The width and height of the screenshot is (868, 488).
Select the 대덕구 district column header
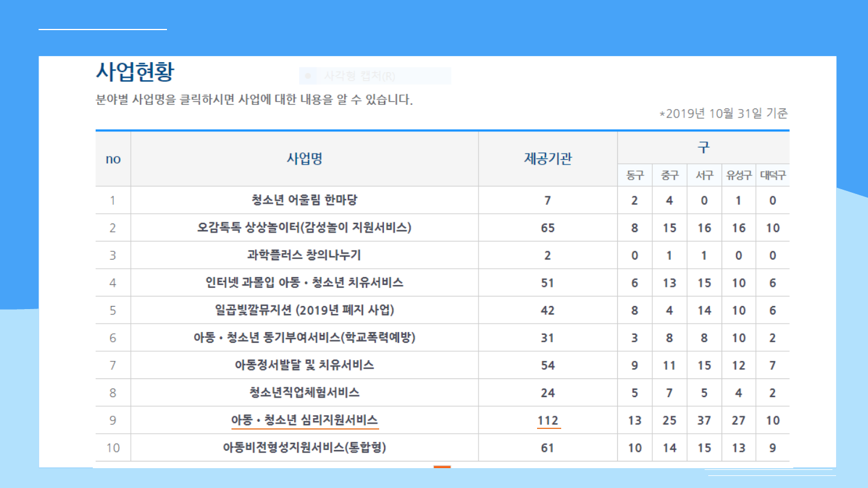point(772,175)
